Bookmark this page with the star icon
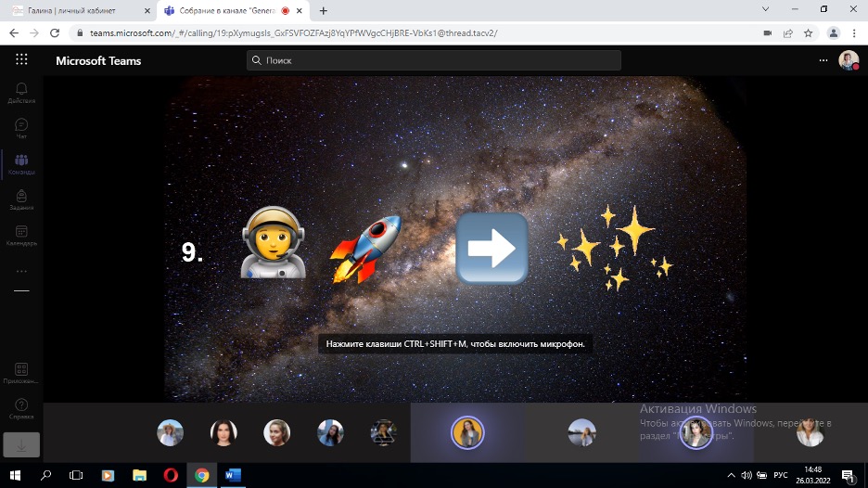Image resolution: width=868 pixels, height=488 pixels. (808, 32)
